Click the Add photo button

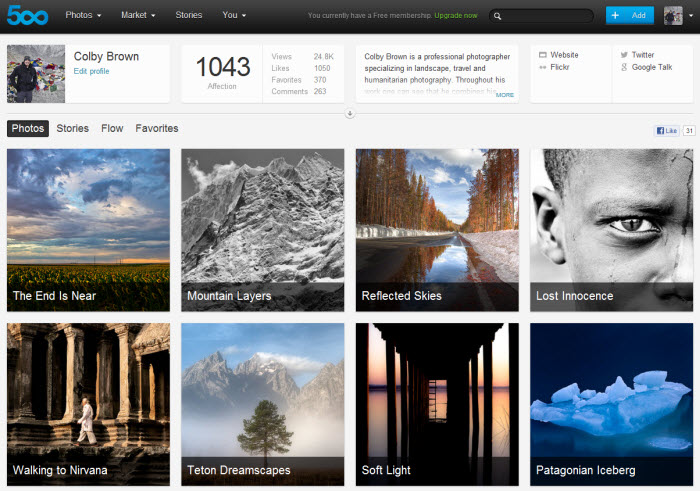click(x=629, y=15)
